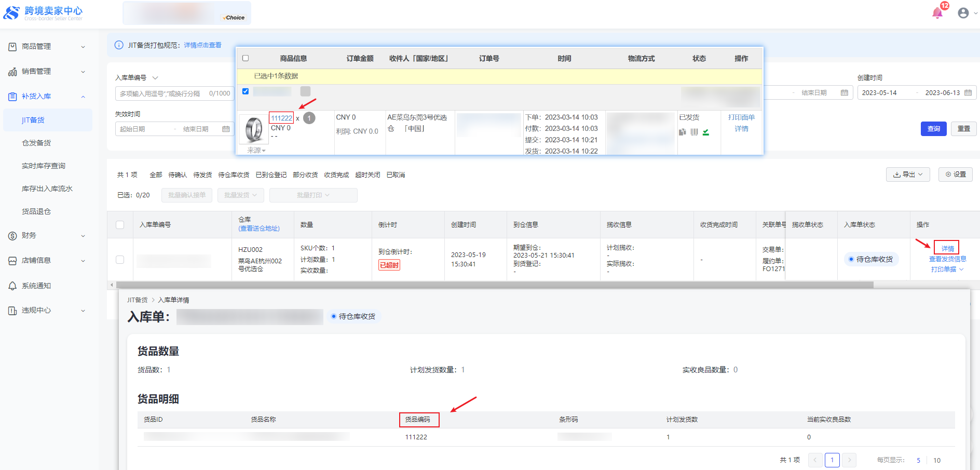Viewport: 980px width, 470px height.
Task: Select the inbound order row checkbox
Action: (x=120, y=260)
